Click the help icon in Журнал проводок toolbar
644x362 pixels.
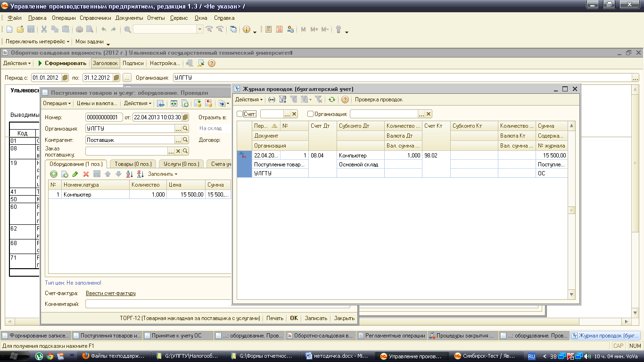point(345,99)
